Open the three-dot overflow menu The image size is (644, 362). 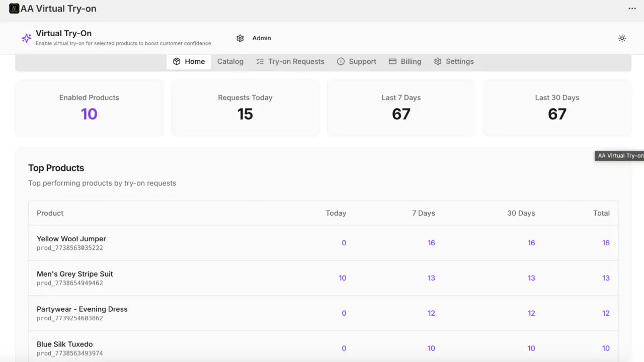(632, 9)
